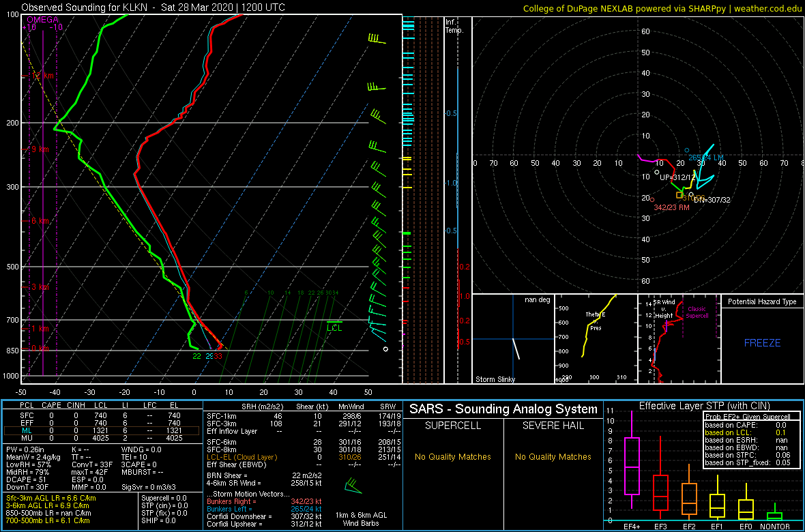The image size is (805, 532).
Task: Click 'No Quality Matches' under SUPERCELL
Action: click(452, 456)
